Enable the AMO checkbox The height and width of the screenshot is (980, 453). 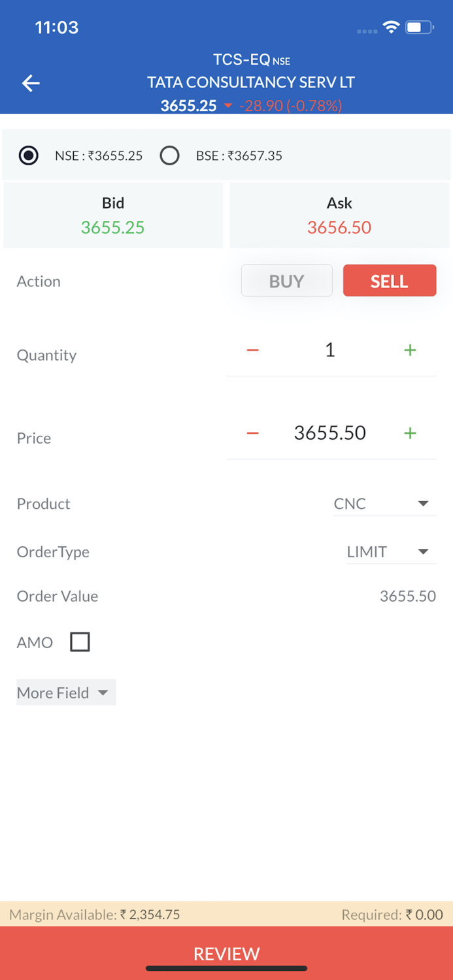pyautogui.click(x=80, y=642)
